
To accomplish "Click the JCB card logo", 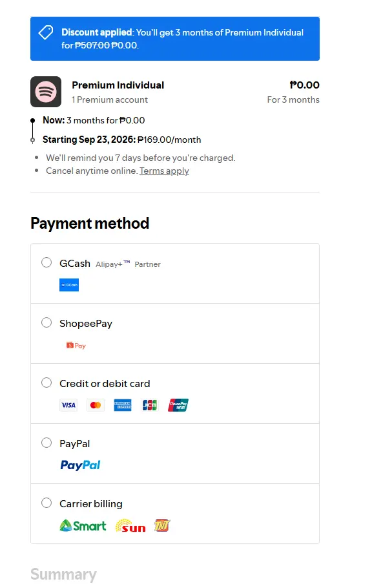I will click(x=150, y=405).
